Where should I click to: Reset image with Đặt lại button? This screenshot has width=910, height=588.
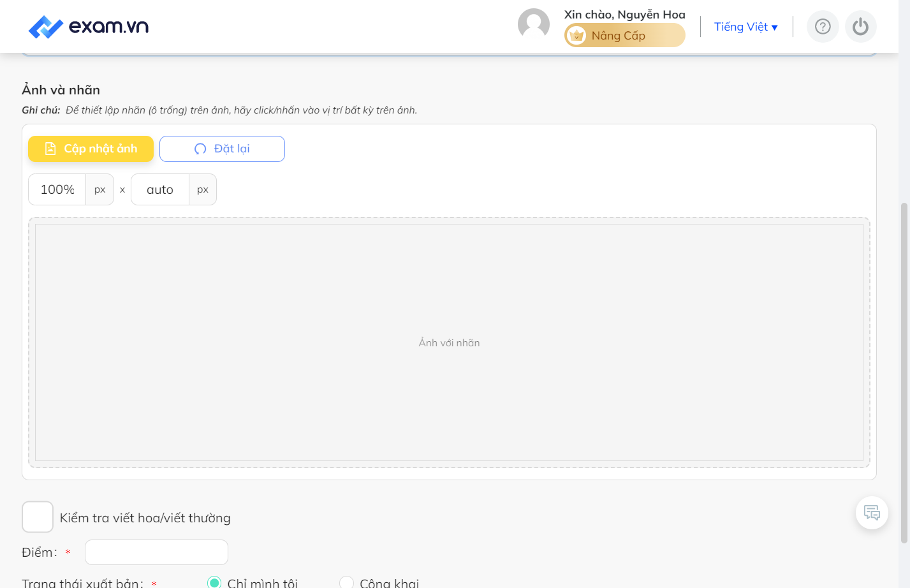point(222,149)
